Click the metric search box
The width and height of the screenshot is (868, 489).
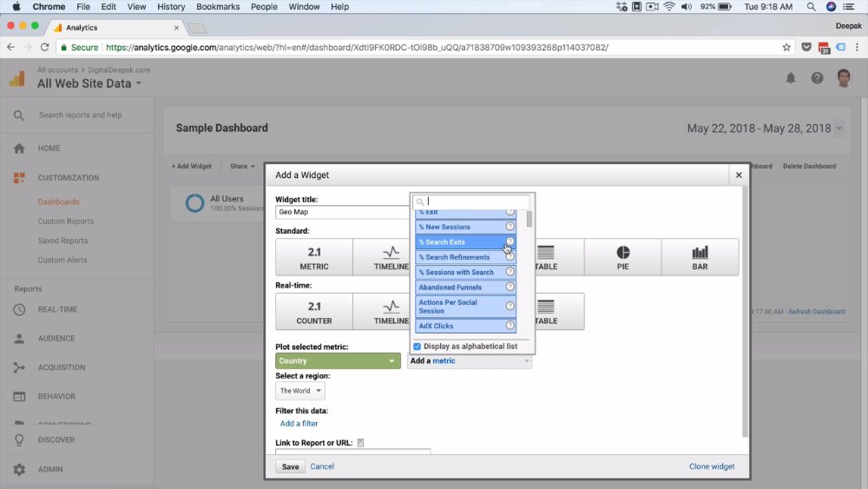click(x=471, y=202)
